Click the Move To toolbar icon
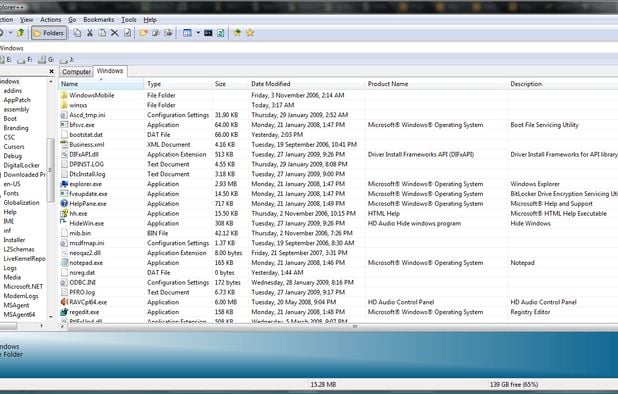 click(169, 33)
